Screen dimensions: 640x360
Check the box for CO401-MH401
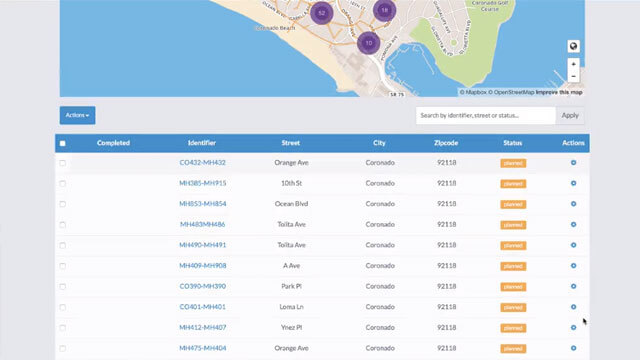(x=62, y=307)
